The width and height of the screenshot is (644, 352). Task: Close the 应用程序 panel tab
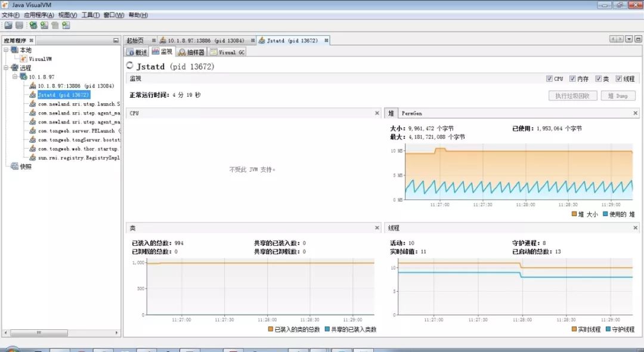point(31,40)
